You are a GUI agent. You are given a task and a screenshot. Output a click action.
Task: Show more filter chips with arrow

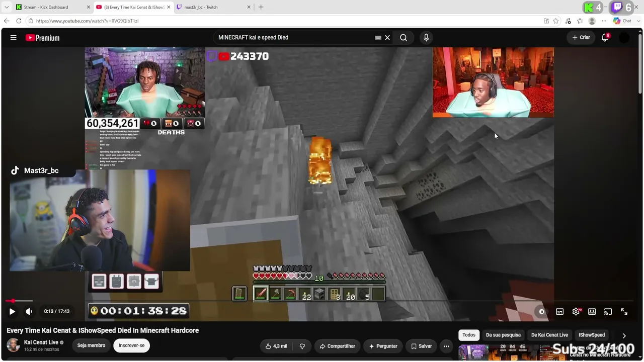coord(624,335)
